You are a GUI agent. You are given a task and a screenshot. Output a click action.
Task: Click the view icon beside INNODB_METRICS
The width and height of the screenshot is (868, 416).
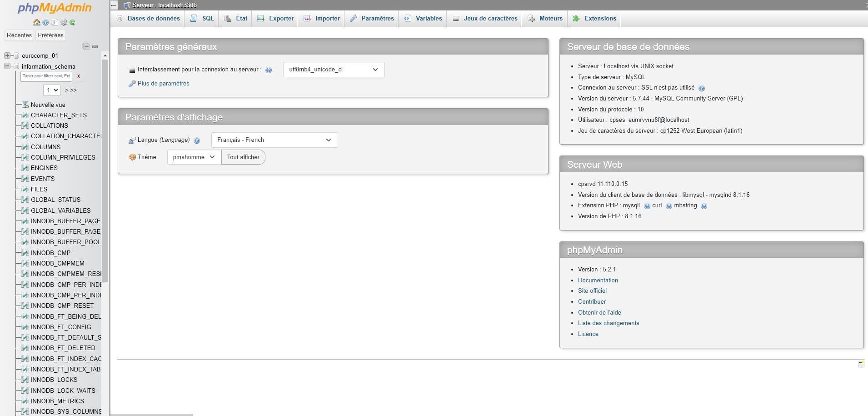pyautogui.click(x=25, y=401)
